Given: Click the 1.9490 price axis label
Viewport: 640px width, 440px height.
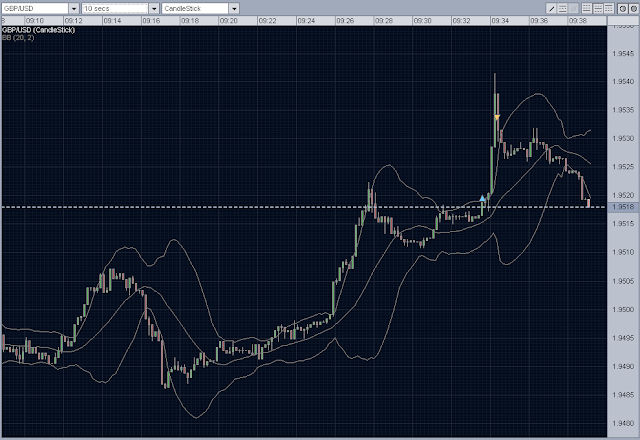Looking at the screenshot, I should [x=624, y=367].
